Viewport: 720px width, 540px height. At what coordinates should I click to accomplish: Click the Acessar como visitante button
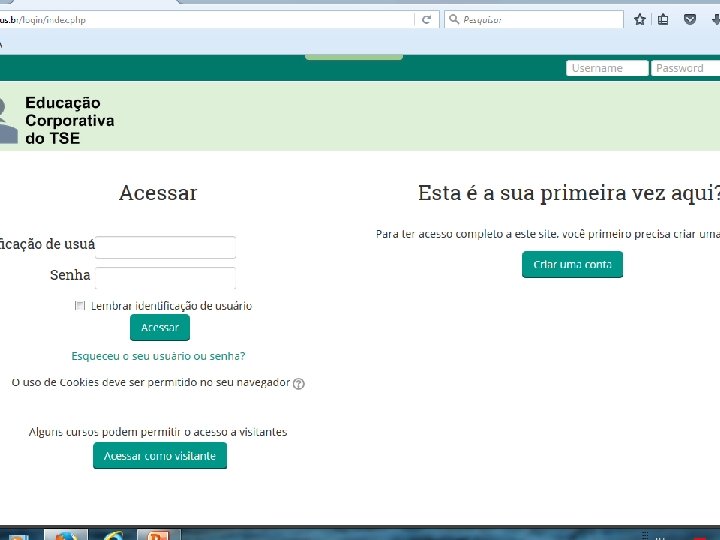coord(160,456)
